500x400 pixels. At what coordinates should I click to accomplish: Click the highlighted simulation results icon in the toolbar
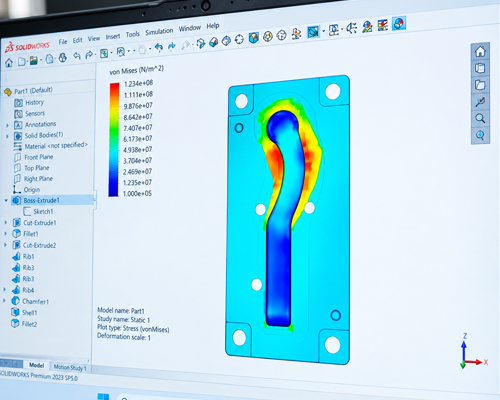(399, 23)
